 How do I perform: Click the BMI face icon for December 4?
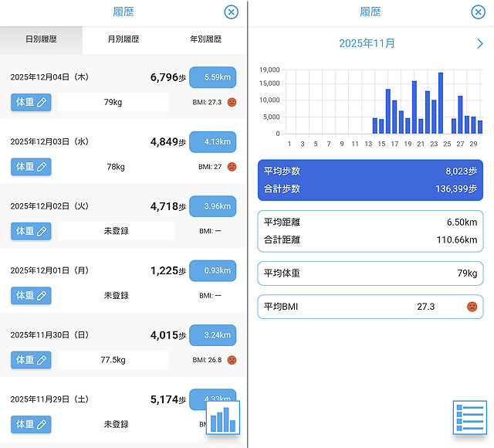232,102
